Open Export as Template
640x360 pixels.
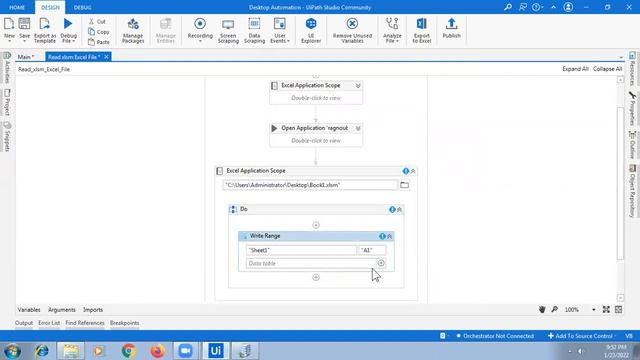click(45, 30)
